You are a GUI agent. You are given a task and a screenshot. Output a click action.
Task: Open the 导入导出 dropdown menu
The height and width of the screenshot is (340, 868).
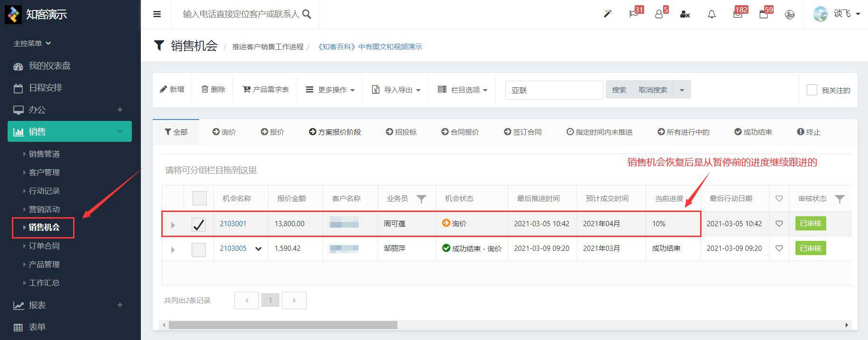tap(396, 90)
